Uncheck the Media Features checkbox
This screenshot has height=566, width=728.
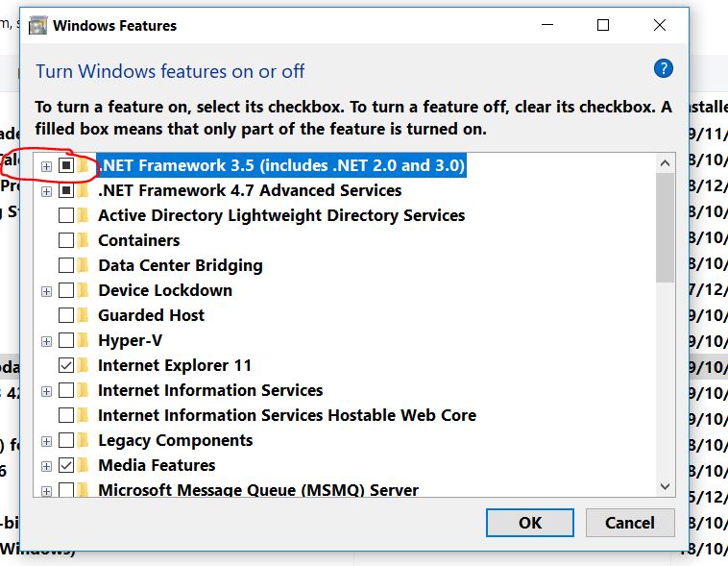(x=66, y=465)
